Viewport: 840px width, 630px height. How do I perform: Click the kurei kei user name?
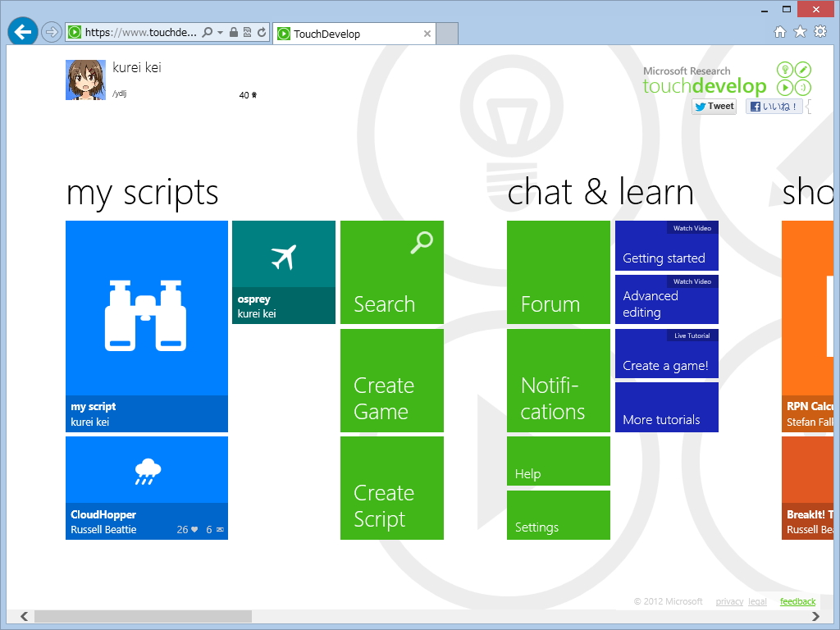137,67
